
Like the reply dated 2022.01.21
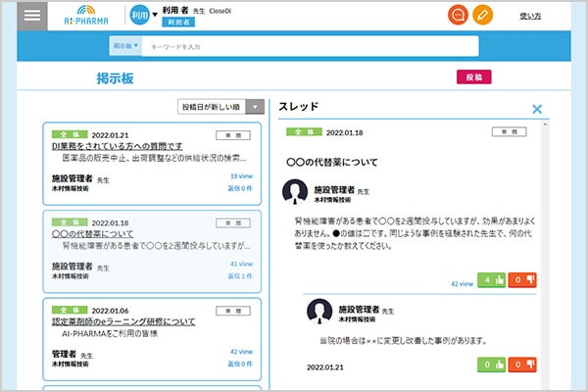click(x=491, y=365)
